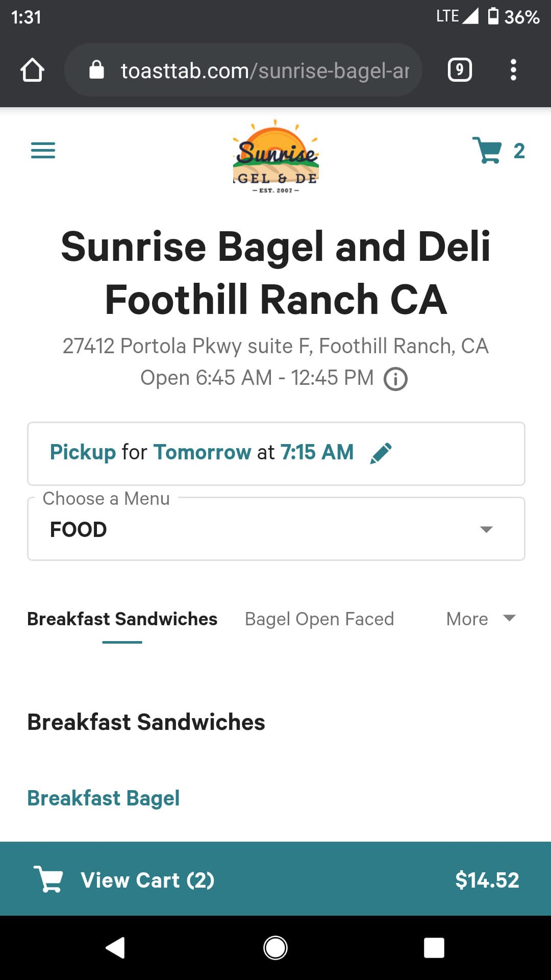Screen dimensions: 551x980
Task: Tap the pencil icon to edit pickup time
Action: pyautogui.click(x=381, y=453)
